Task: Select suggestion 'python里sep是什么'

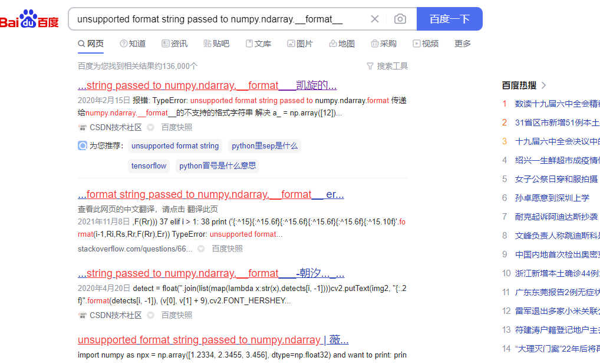Action: click(265, 145)
